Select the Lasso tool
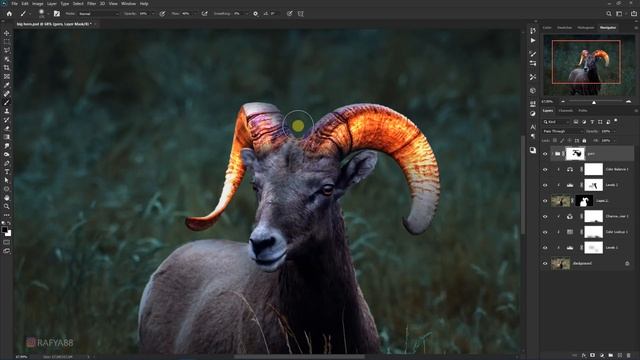The width and height of the screenshot is (640, 360). 7,50
